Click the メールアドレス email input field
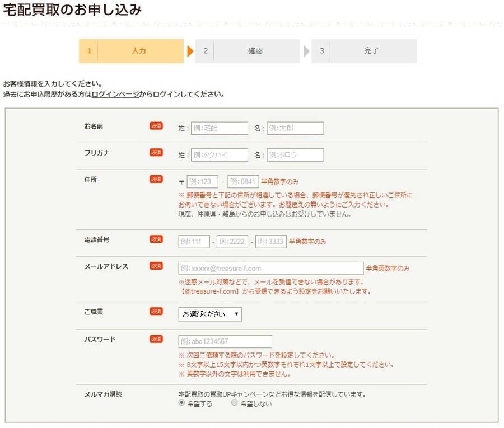The image size is (504, 428). click(x=270, y=269)
